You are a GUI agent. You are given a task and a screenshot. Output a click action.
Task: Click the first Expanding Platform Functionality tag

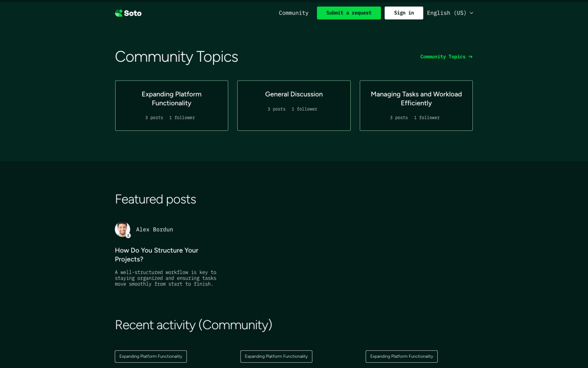[x=151, y=357]
